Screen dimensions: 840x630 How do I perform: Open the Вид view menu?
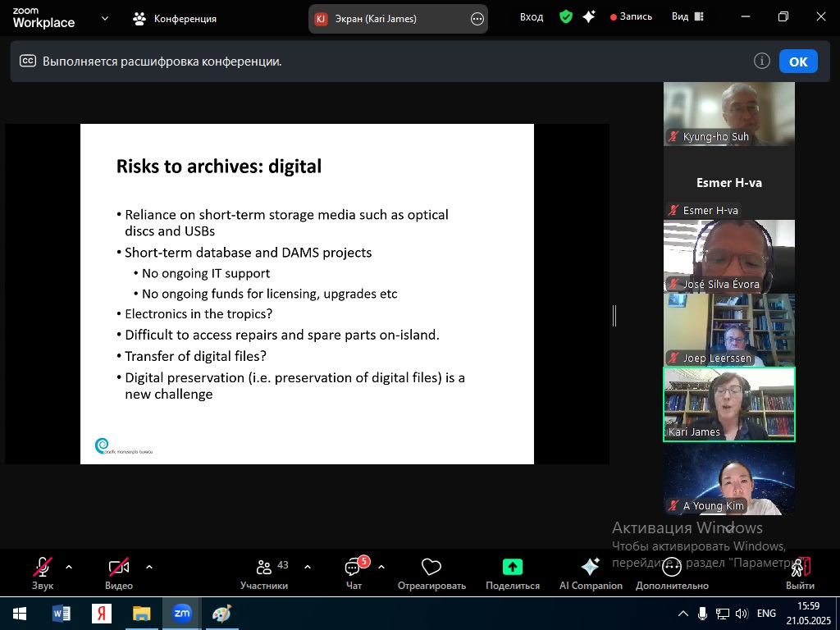(x=687, y=16)
